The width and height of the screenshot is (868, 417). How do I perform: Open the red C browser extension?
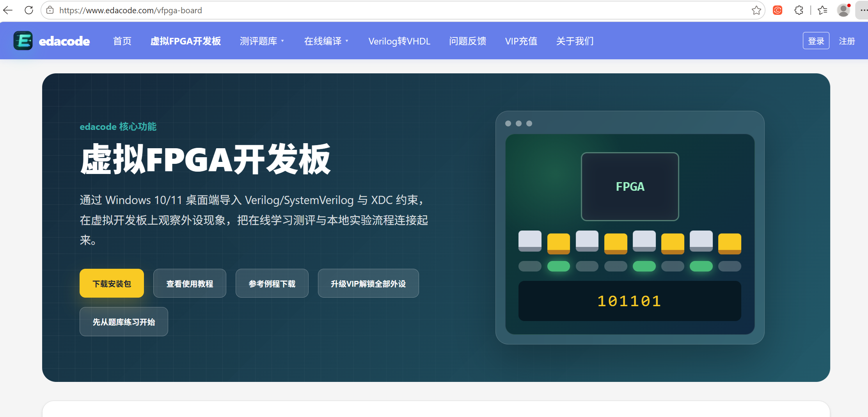777,10
